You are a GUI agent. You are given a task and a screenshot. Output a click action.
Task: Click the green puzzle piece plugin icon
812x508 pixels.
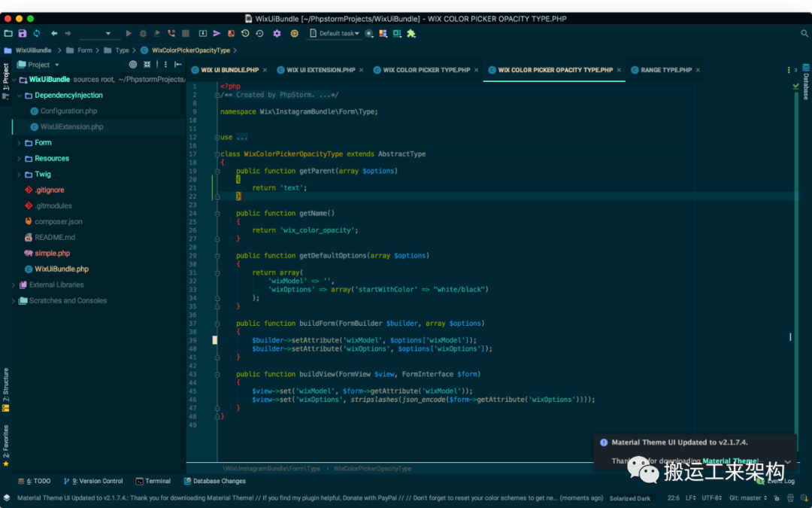411,33
